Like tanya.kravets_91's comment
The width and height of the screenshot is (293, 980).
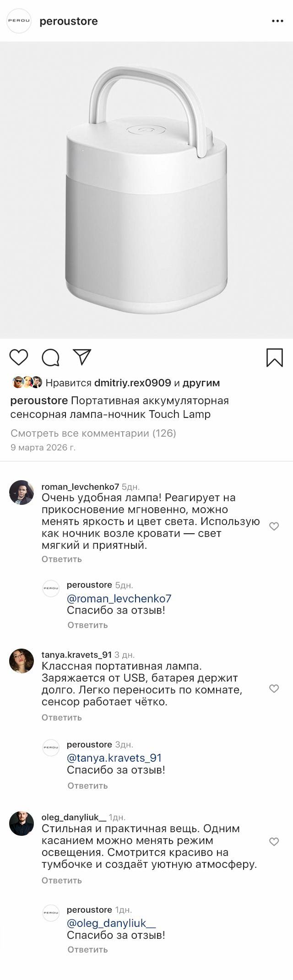[x=274, y=688]
